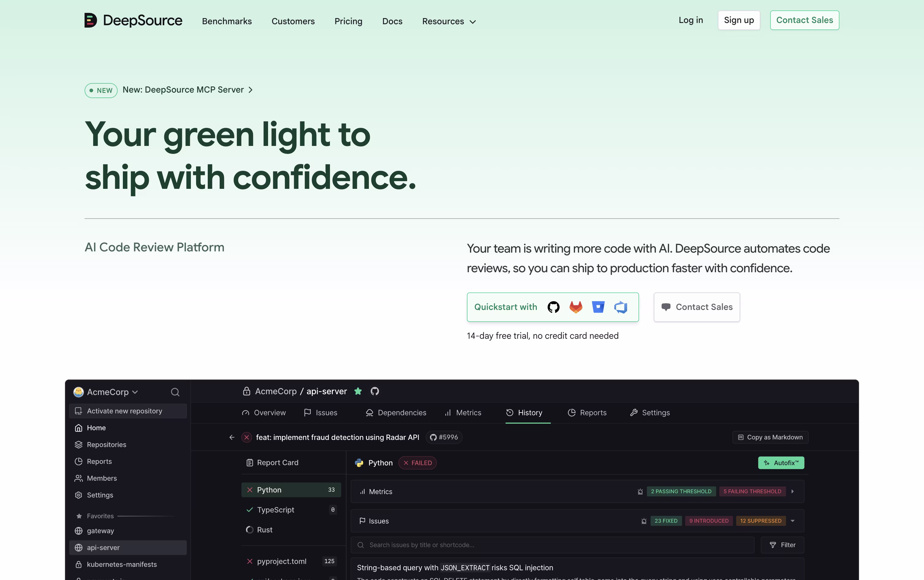Click the Repositories layers icon
The image size is (924, 580).
point(78,445)
